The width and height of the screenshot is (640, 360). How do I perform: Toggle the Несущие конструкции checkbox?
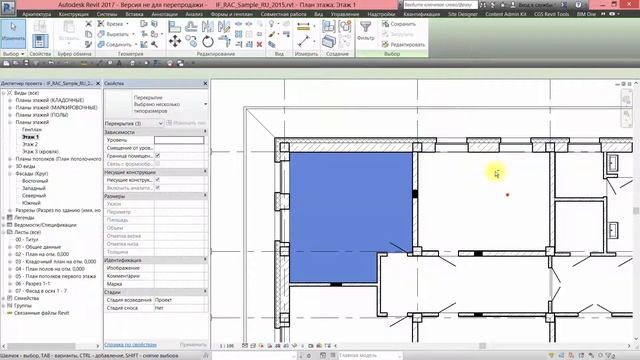(x=158, y=180)
